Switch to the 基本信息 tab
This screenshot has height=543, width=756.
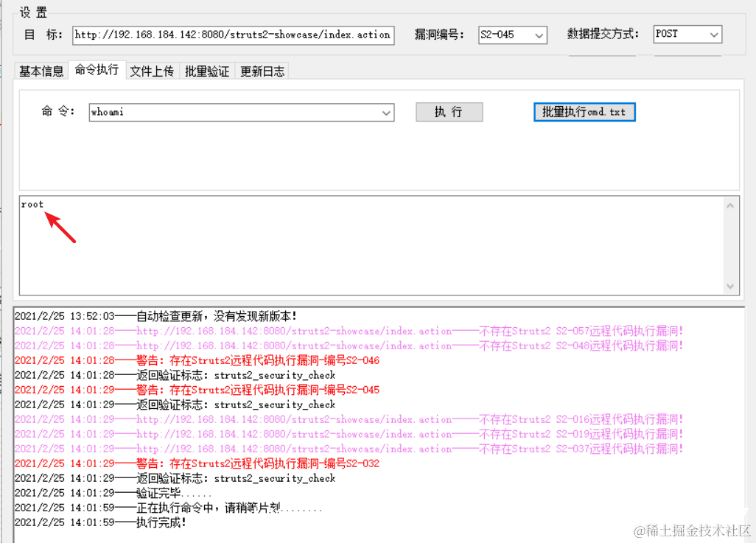pos(41,71)
